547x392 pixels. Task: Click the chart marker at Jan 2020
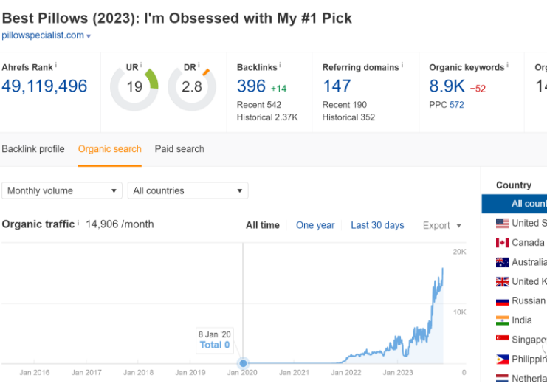coord(244,363)
